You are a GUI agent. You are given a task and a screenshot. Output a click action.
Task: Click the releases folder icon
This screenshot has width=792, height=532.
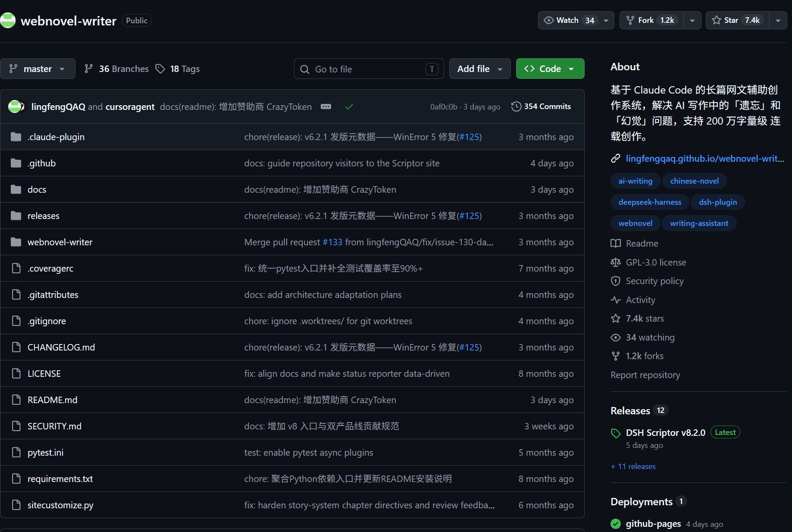coord(16,216)
